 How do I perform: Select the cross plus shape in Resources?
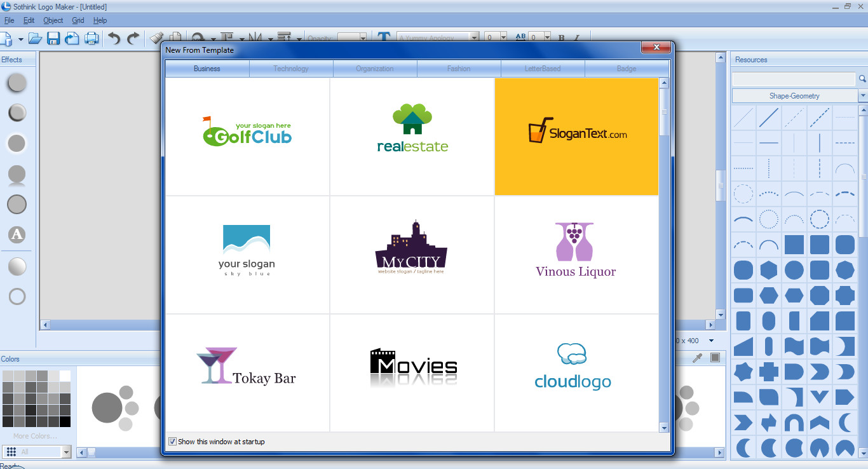point(769,372)
